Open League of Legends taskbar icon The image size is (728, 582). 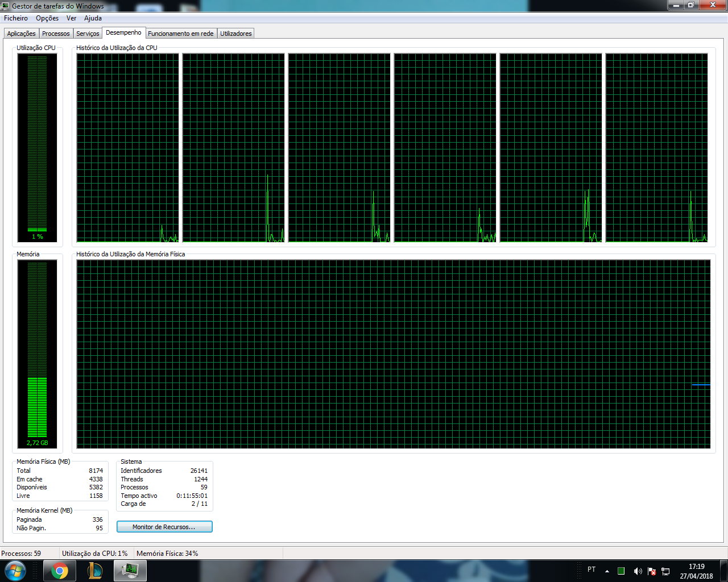coord(95,571)
